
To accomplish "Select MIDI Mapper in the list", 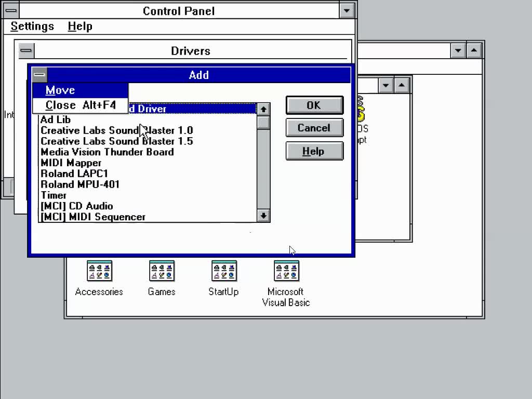I will point(148,163).
